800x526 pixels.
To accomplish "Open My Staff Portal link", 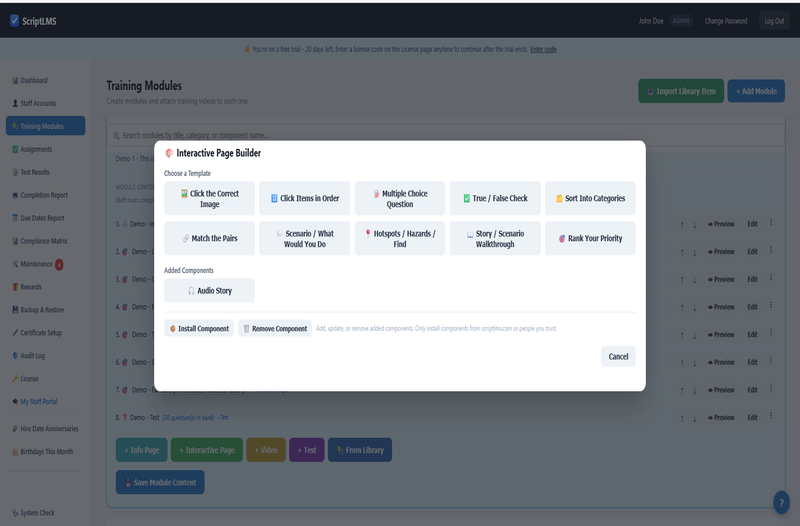I will [45, 402].
